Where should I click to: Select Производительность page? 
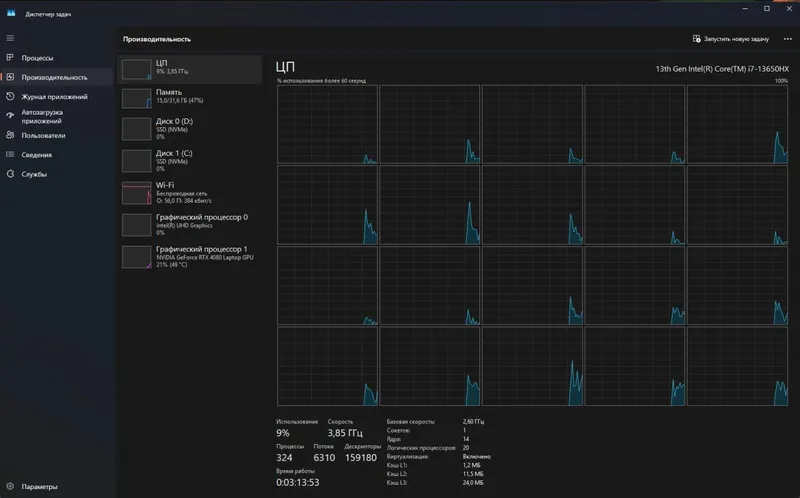tap(57, 77)
